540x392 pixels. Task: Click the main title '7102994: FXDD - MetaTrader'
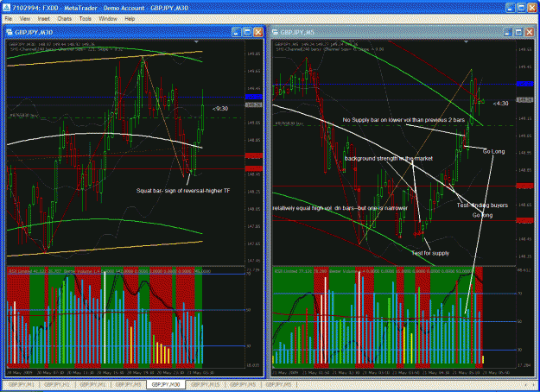click(x=54, y=8)
